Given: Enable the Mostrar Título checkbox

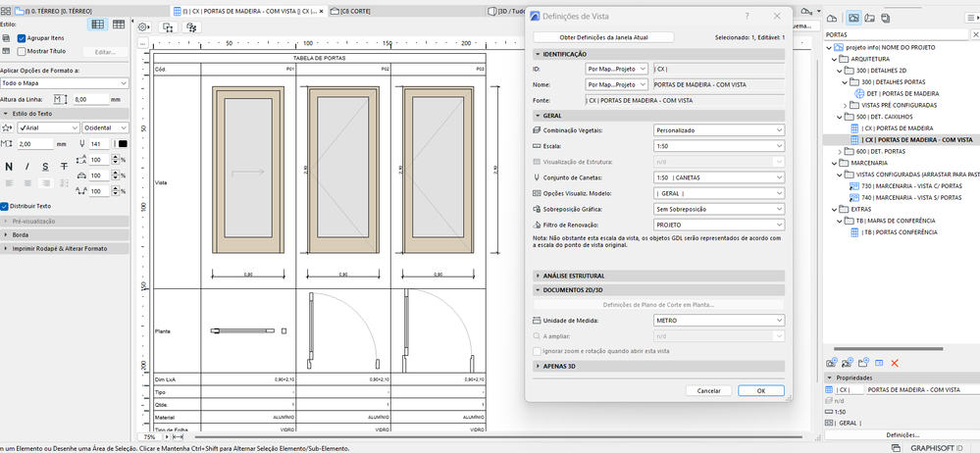Looking at the screenshot, I should coord(21,50).
